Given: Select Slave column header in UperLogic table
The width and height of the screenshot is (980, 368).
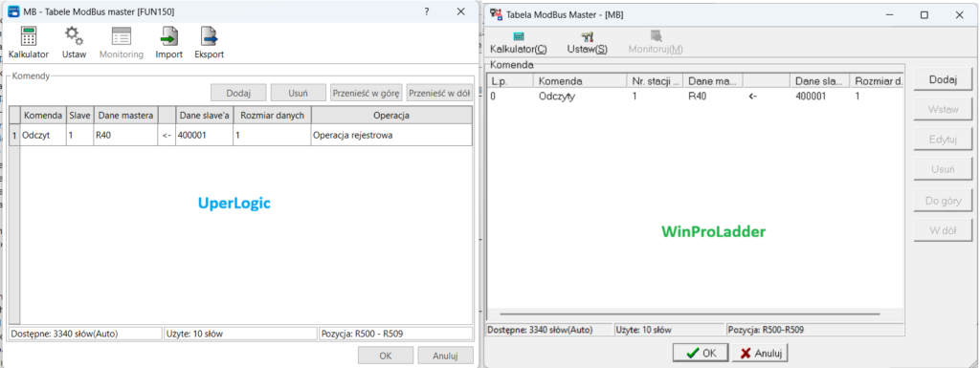Looking at the screenshot, I should click(x=80, y=116).
